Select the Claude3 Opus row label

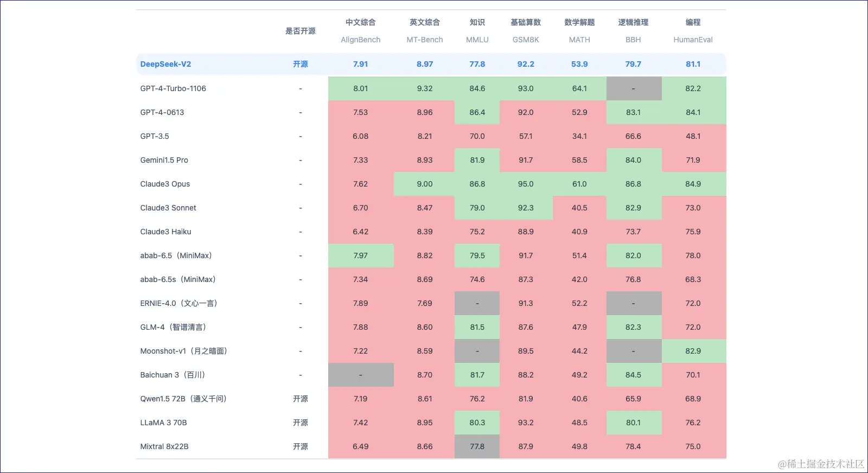pos(165,184)
